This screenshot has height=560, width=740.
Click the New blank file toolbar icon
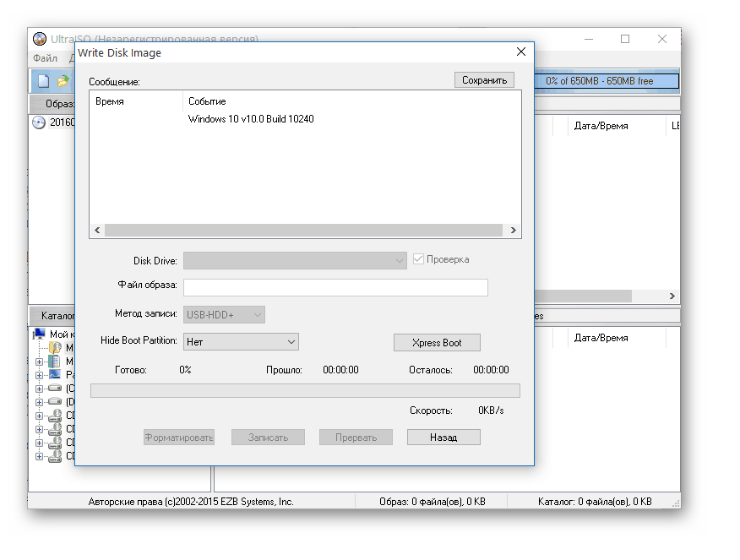(x=43, y=81)
